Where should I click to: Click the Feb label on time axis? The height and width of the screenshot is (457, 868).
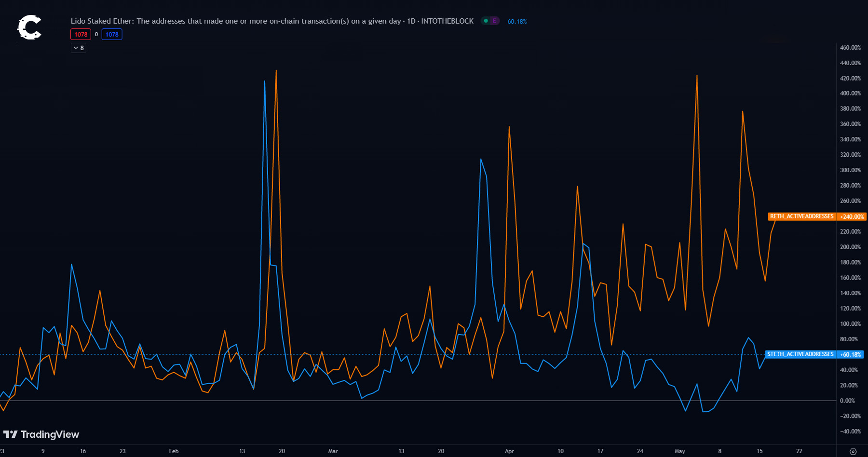[174, 451]
